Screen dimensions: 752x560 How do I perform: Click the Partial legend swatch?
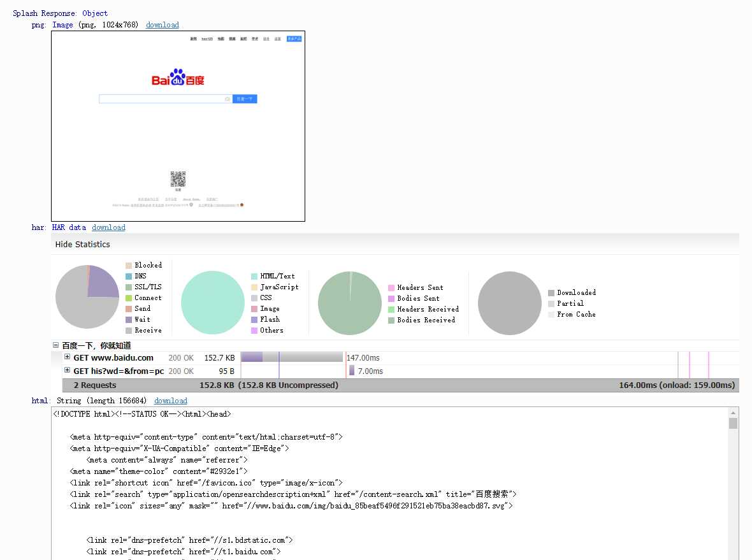(551, 303)
